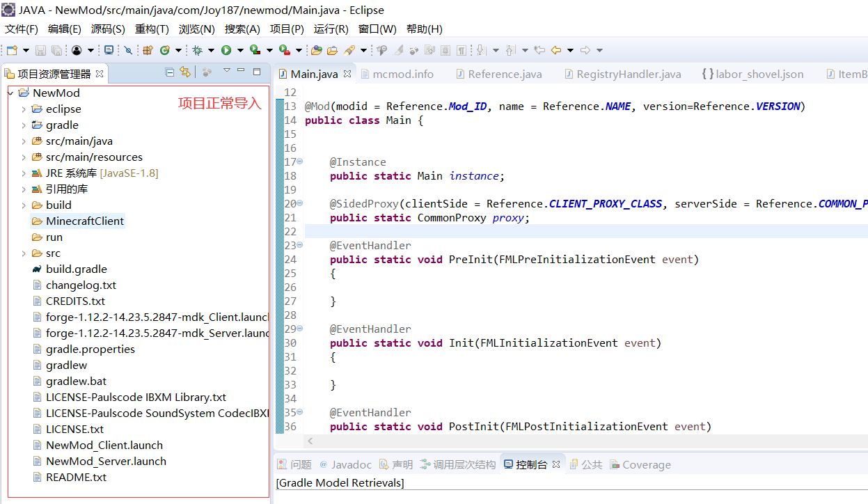Toggle Mark Occurrences in the toolbar
The width and height of the screenshot is (868, 504).
pyautogui.click(x=398, y=50)
